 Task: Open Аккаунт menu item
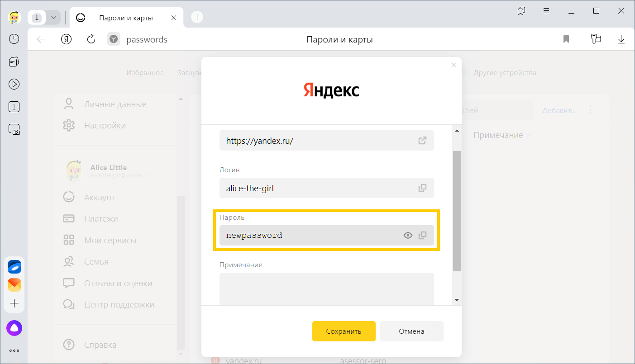[x=99, y=198]
